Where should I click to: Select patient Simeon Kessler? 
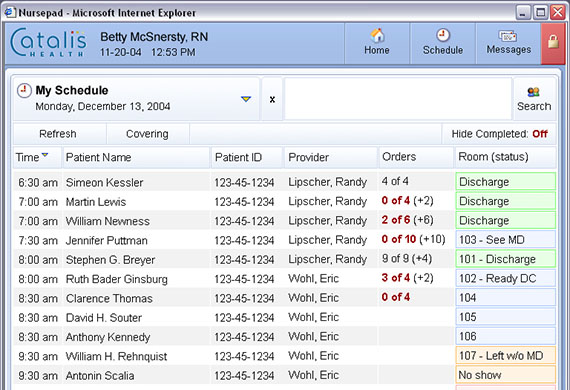pyautogui.click(x=105, y=182)
